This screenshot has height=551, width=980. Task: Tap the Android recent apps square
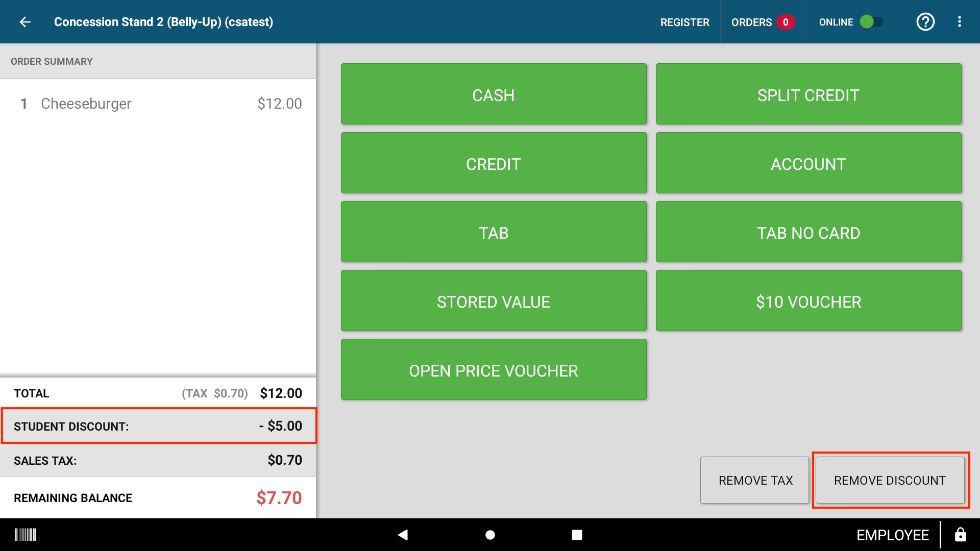(x=577, y=535)
